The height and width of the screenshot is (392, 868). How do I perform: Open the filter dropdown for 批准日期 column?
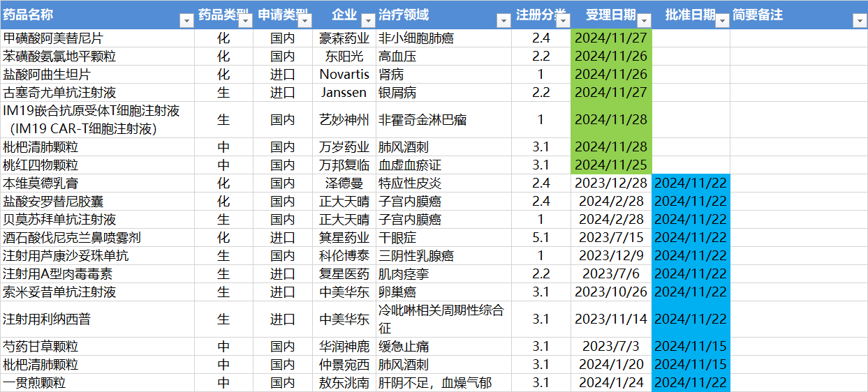722,21
